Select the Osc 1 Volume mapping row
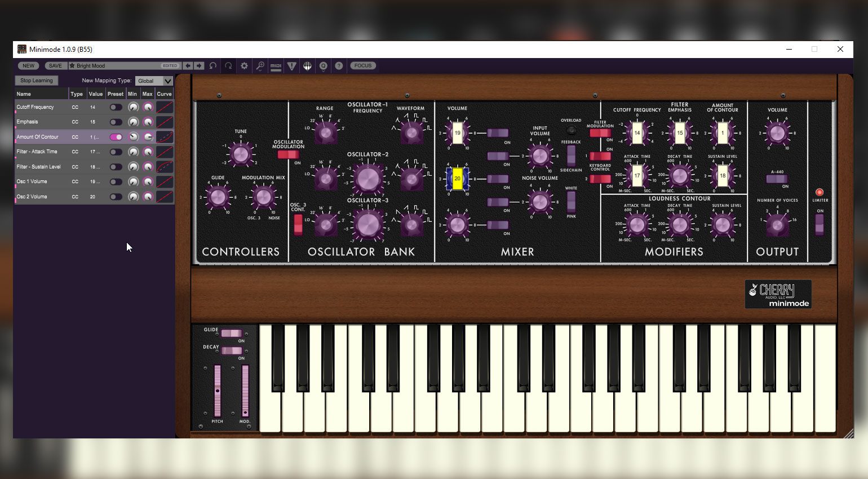The image size is (868, 479). coord(94,181)
